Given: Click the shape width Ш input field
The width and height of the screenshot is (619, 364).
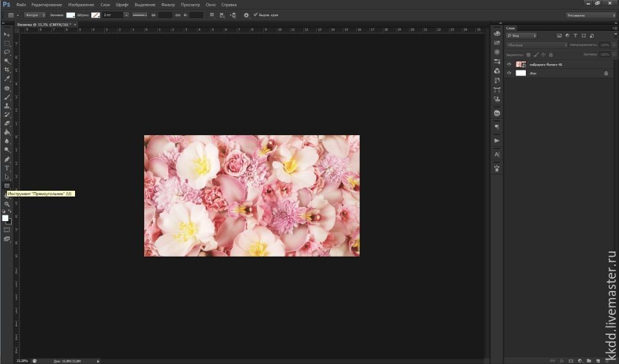Looking at the screenshot, I should pos(165,15).
